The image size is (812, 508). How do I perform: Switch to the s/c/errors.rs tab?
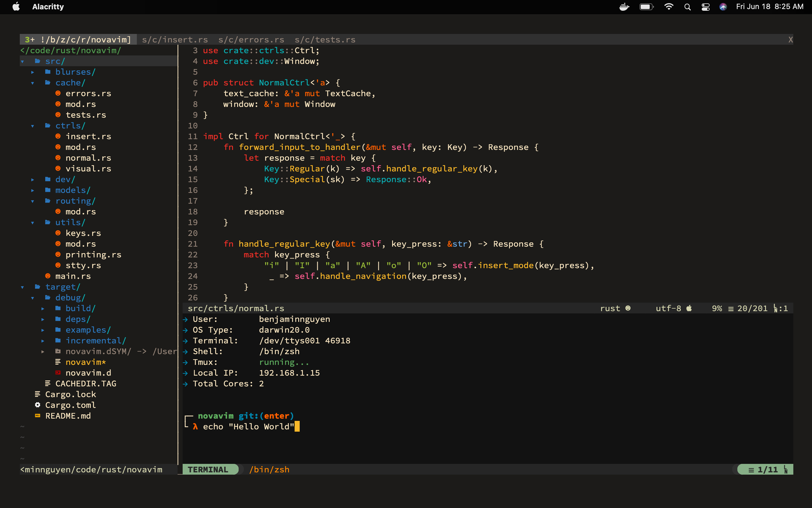(x=251, y=39)
